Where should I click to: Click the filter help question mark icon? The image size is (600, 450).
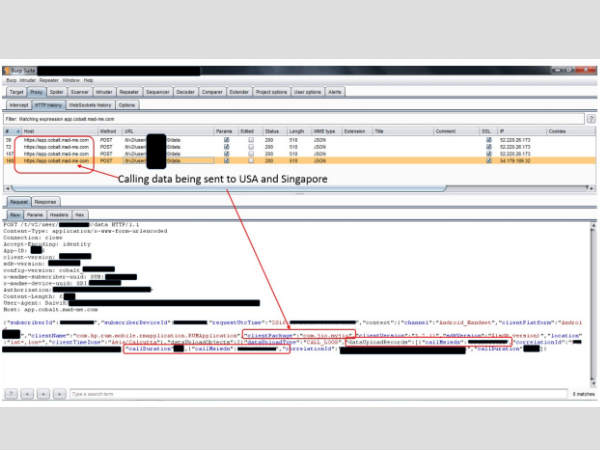tap(591, 118)
